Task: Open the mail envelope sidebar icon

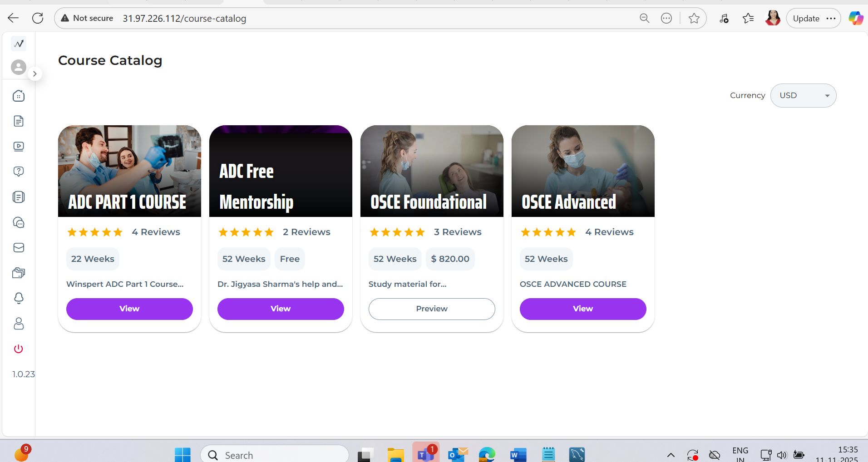Action: [19, 247]
